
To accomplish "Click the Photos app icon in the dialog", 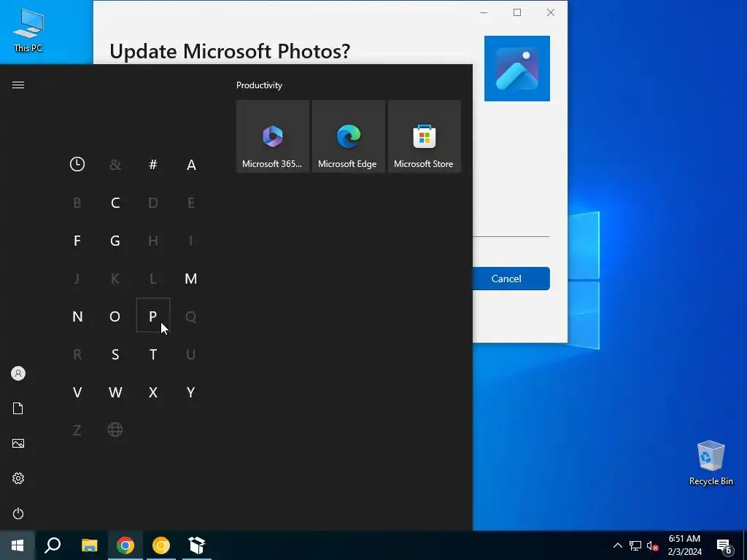I will [517, 69].
